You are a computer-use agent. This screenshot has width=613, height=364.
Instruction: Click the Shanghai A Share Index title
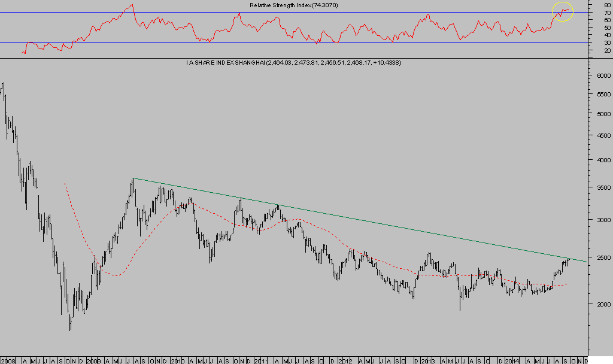(x=293, y=62)
